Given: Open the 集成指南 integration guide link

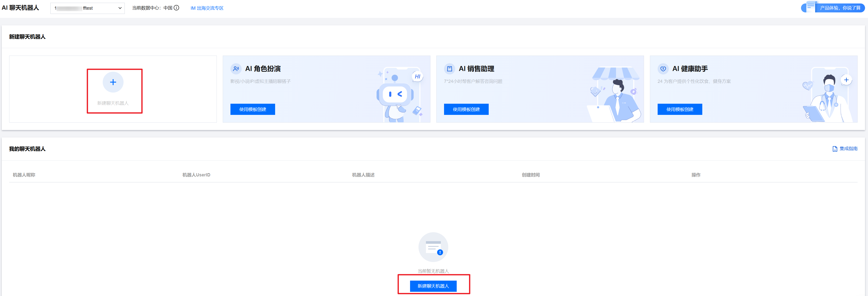Looking at the screenshot, I should tap(848, 149).
